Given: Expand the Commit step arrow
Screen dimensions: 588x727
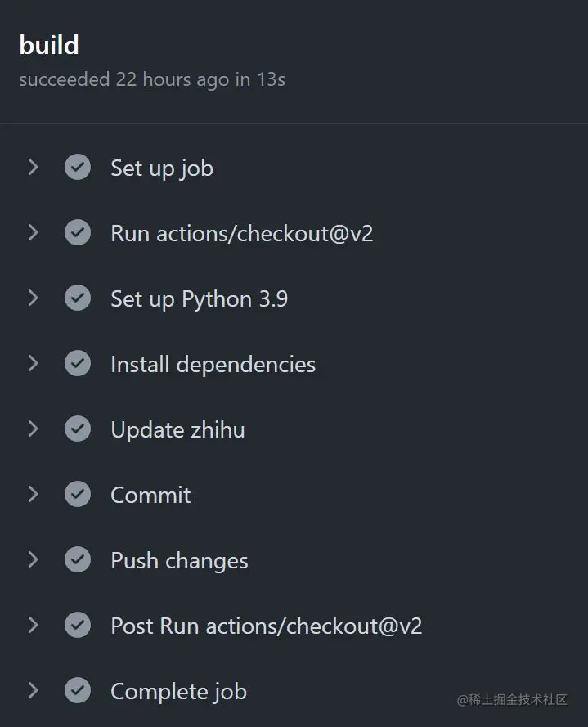Looking at the screenshot, I should coord(34,495).
